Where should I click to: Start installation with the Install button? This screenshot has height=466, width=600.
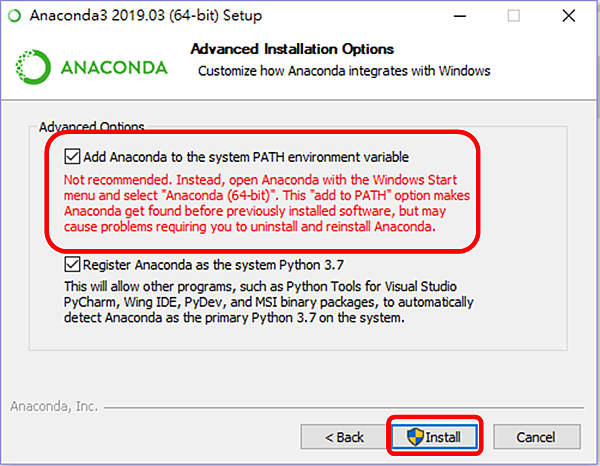434,437
